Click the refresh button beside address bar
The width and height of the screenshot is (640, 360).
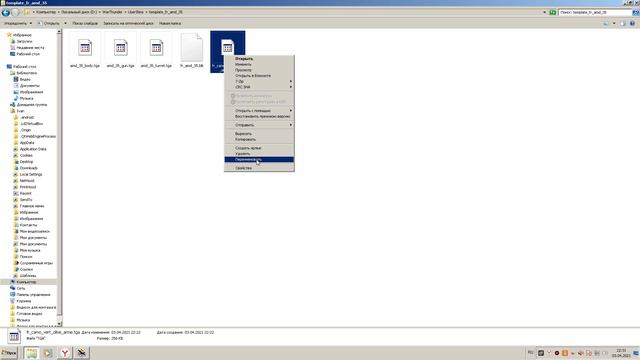pyautogui.click(x=553, y=12)
